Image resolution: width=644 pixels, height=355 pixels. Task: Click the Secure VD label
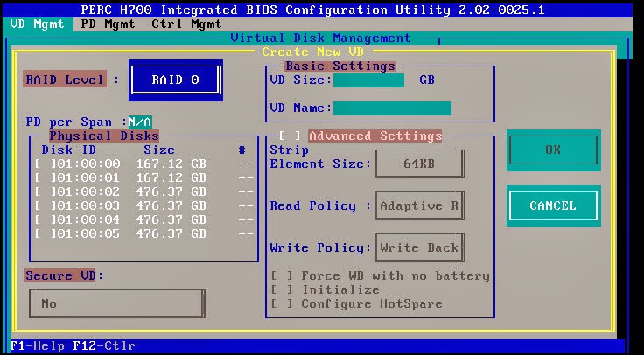coord(60,275)
